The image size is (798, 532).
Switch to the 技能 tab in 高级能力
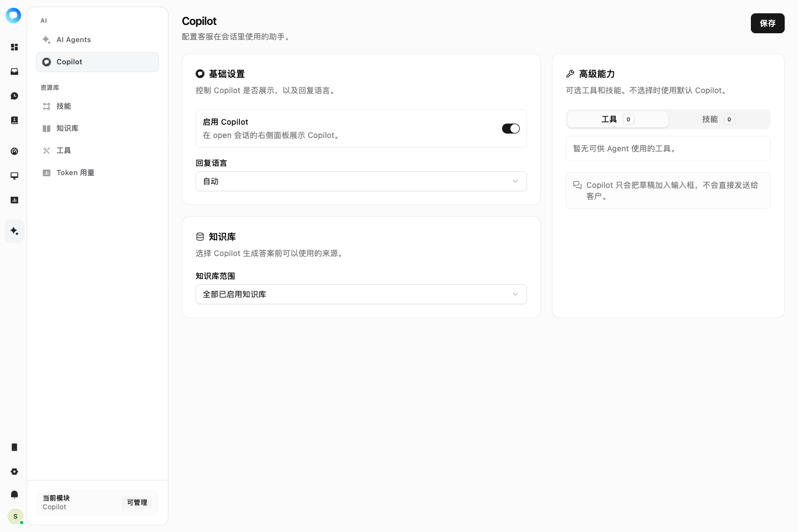719,119
